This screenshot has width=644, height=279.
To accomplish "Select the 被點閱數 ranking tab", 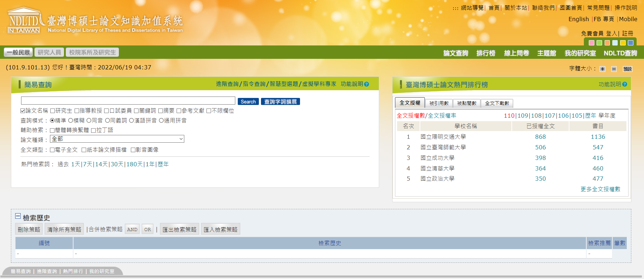I will 467,103.
